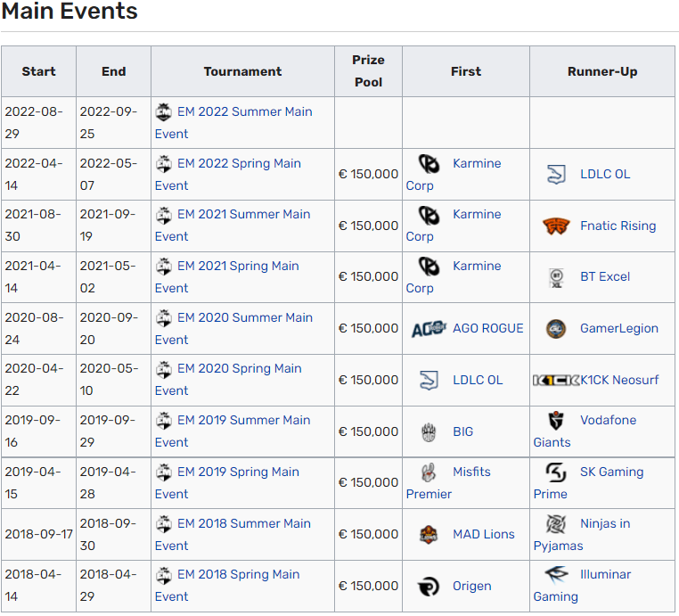The image size is (679, 616).
Task: Open EM 2018 Summer Main Event link
Action: point(233,535)
